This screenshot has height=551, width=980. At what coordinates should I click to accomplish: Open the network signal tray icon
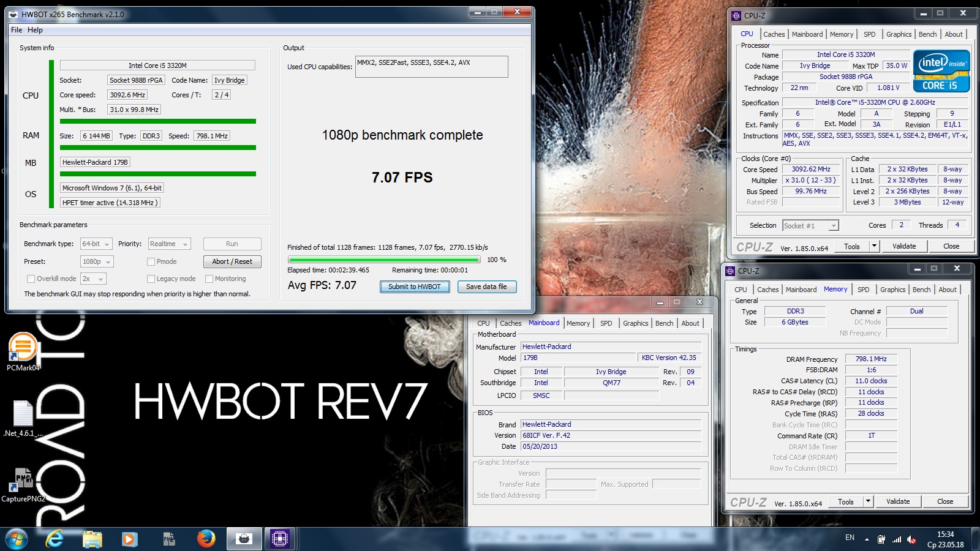(897, 539)
